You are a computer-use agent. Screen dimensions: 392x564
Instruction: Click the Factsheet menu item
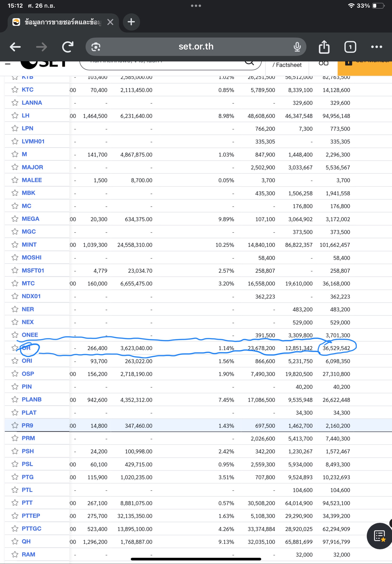tap(287, 65)
